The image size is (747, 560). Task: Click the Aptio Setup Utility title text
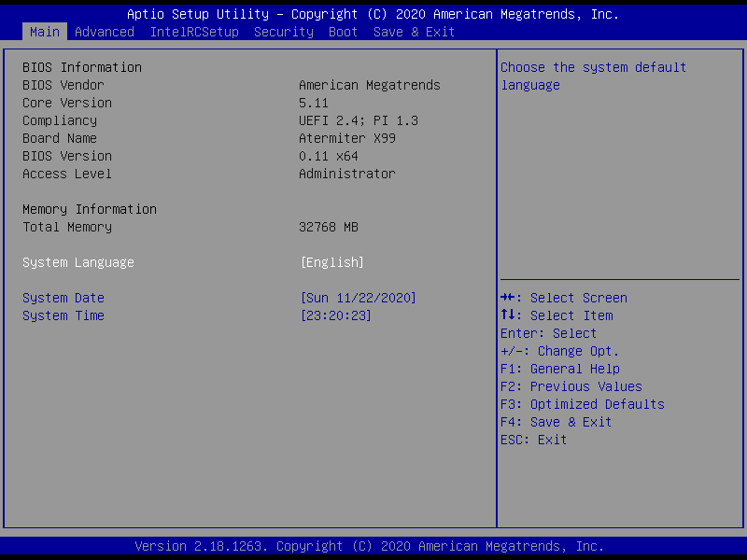coord(373,14)
